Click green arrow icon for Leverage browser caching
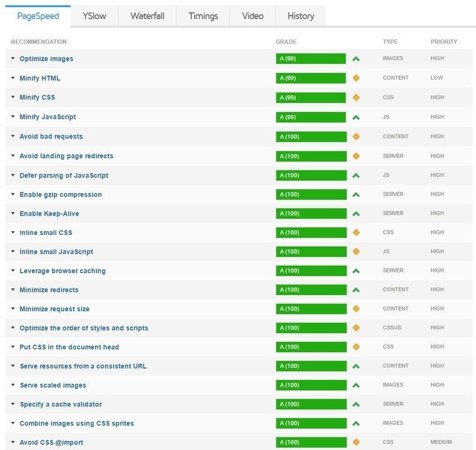 coord(356,271)
